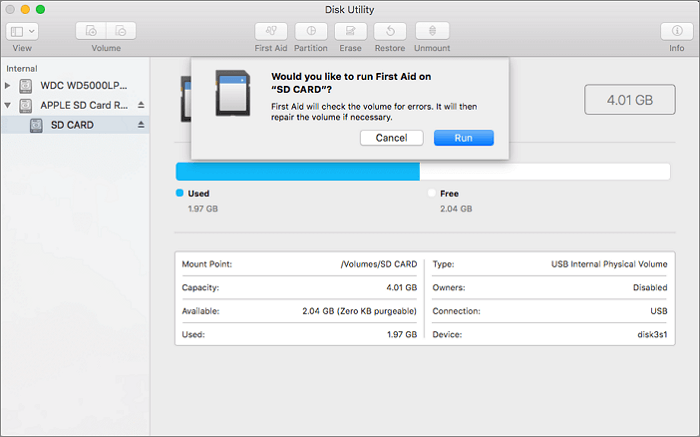Screen dimensions: 700x437
Task: Cancel the First Aid dialog
Action: 391,137
